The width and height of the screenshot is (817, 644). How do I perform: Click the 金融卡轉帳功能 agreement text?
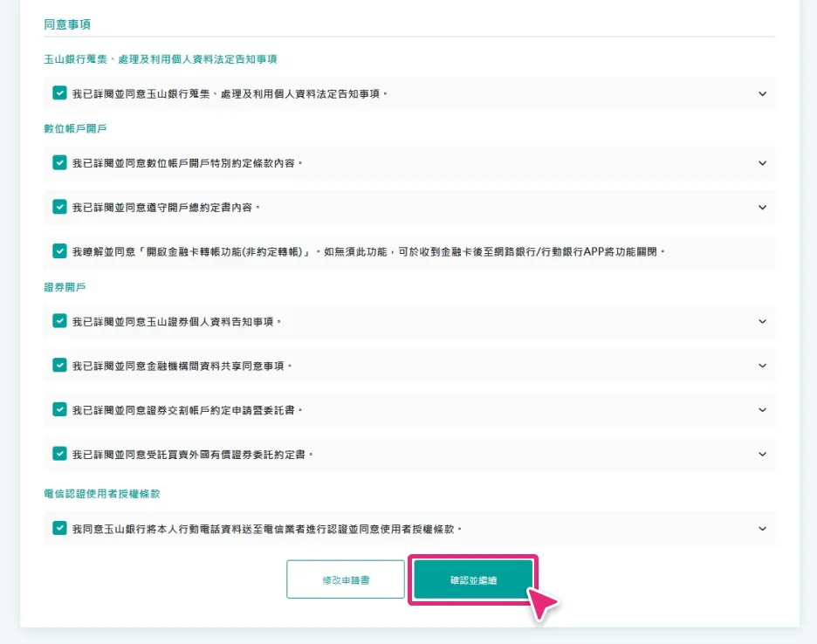(368, 251)
